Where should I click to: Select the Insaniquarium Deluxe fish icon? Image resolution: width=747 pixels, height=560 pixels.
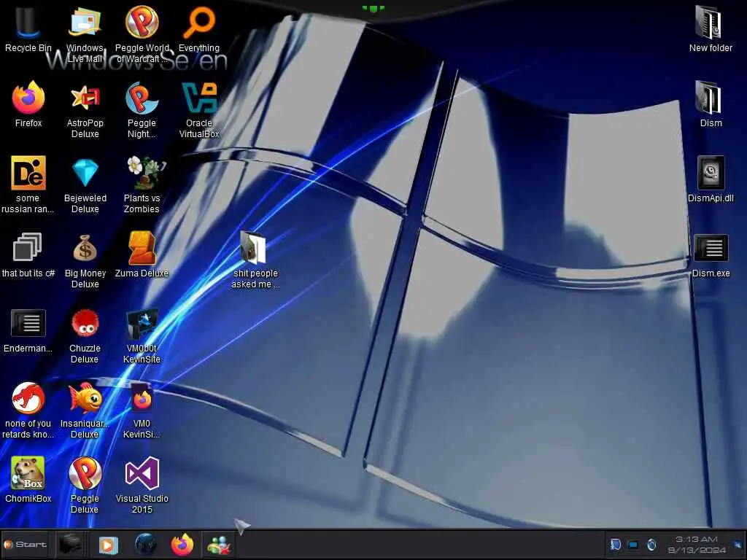pos(86,398)
